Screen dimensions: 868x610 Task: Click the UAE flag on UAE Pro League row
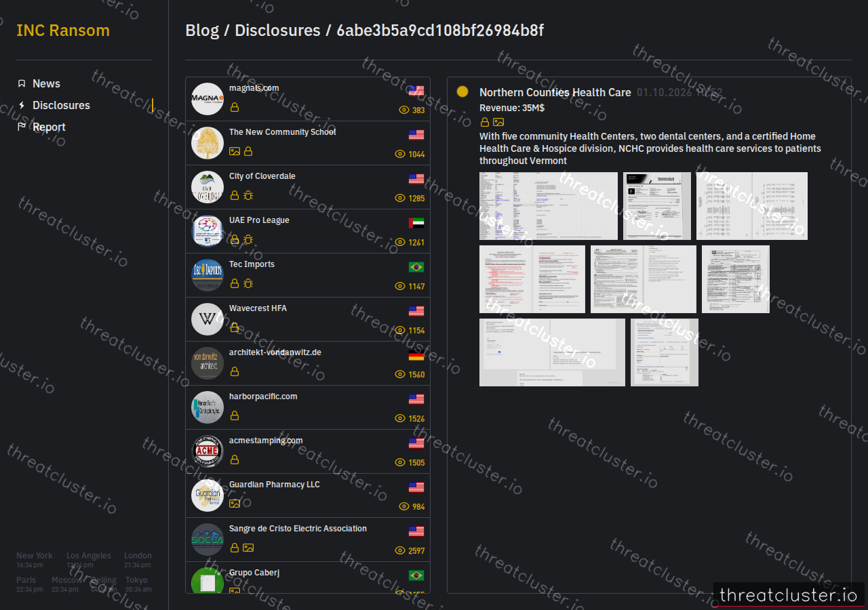[x=416, y=223]
